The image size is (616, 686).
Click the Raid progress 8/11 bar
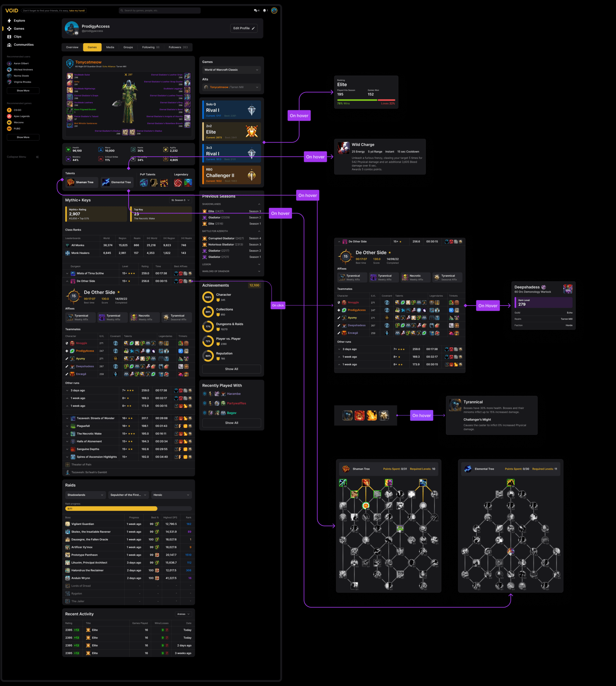[128, 508]
